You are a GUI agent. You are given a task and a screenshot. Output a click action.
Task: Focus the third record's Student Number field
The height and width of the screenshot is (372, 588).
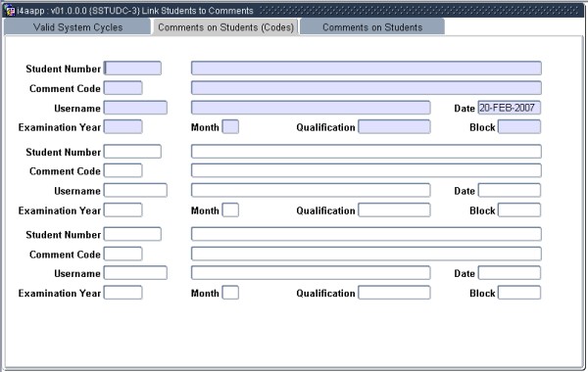pos(132,234)
